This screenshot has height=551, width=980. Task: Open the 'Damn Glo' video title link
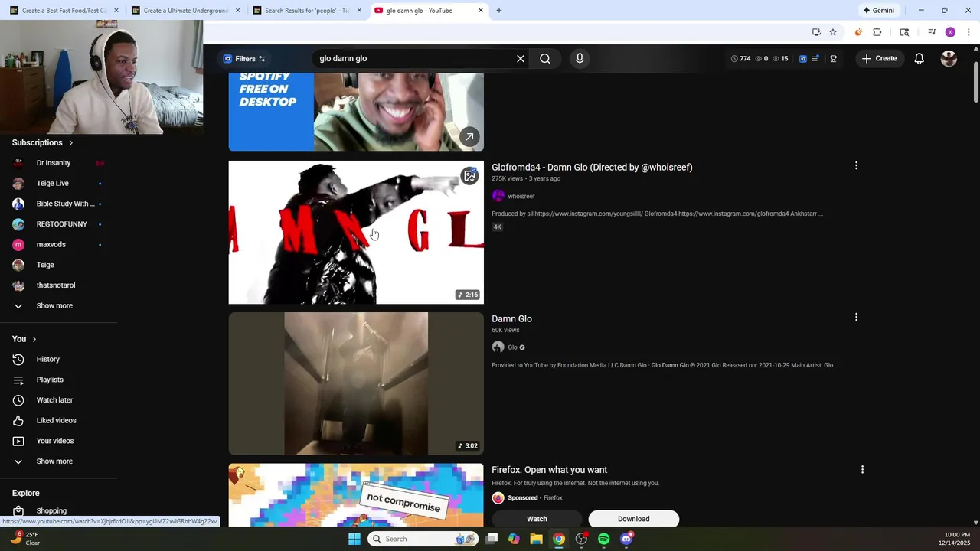(511, 318)
